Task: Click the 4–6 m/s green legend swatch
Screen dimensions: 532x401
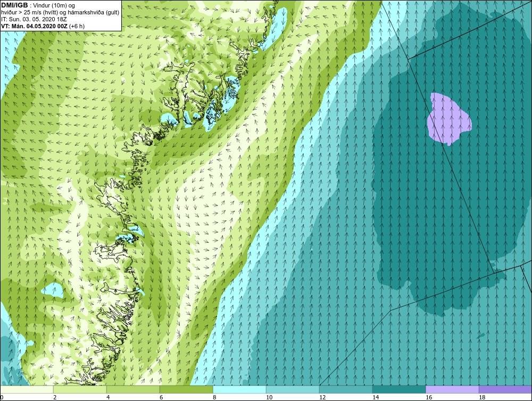Action: (133, 389)
